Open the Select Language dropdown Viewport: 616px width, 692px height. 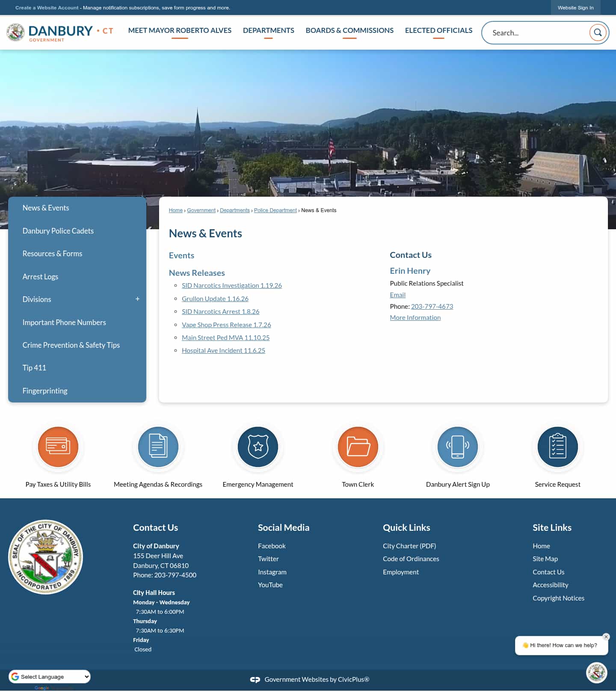50,677
